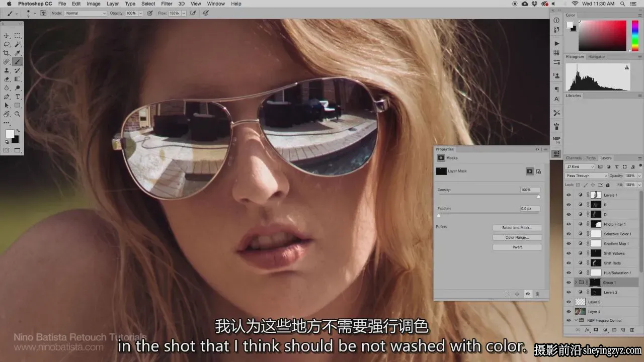Open the Image menu

(94, 4)
